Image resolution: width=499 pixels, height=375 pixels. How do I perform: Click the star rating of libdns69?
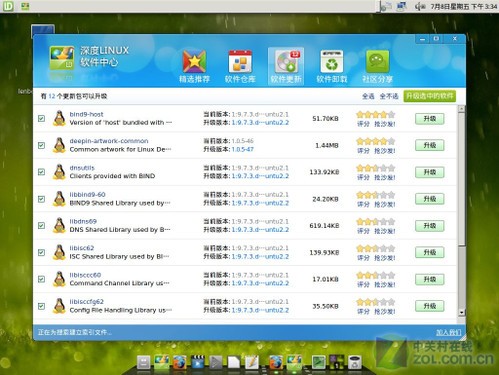coord(376,222)
